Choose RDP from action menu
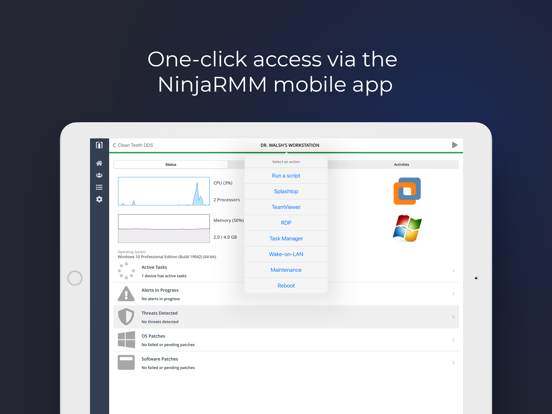This screenshot has height=414, width=552. [286, 223]
